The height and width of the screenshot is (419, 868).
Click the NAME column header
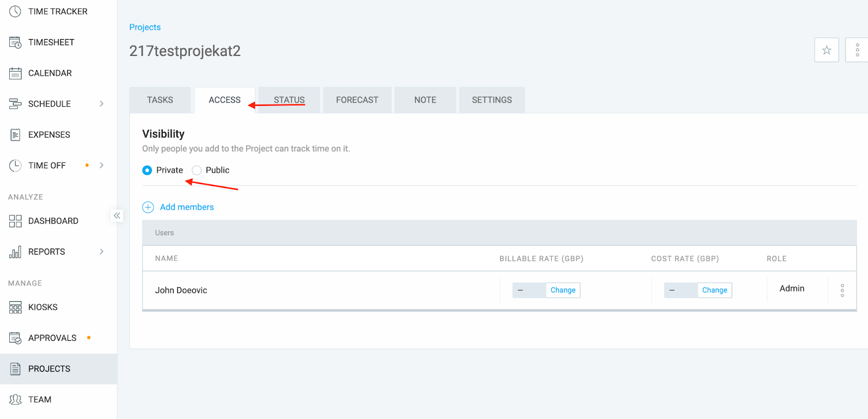coord(167,258)
